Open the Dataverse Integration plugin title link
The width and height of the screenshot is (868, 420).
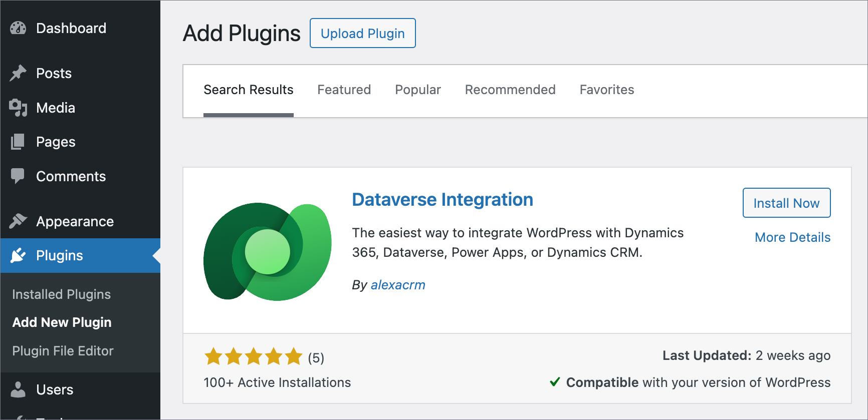point(443,200)
